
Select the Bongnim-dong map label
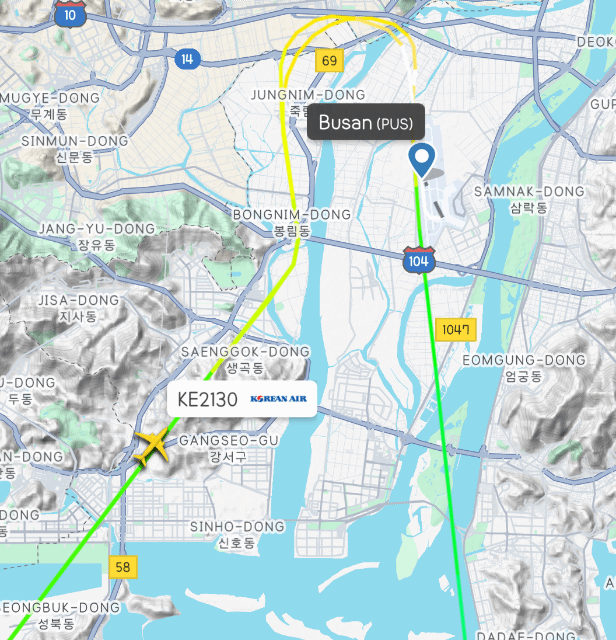pyautogui.click(x=292, y=222)
